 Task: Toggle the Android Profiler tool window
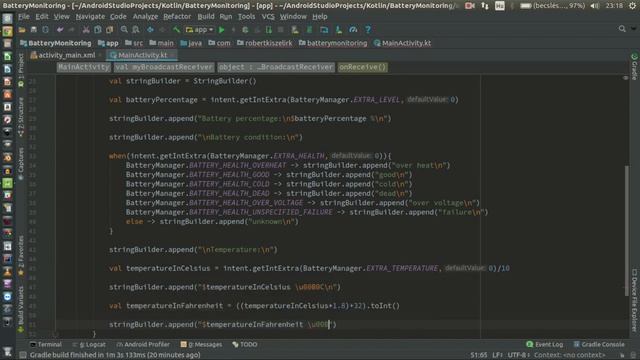(143, 344)
